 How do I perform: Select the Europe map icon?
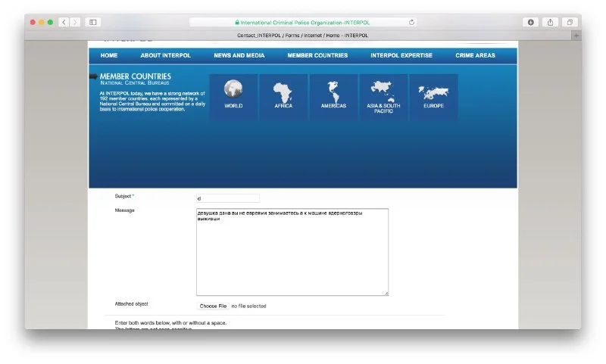tap(434, 91)
